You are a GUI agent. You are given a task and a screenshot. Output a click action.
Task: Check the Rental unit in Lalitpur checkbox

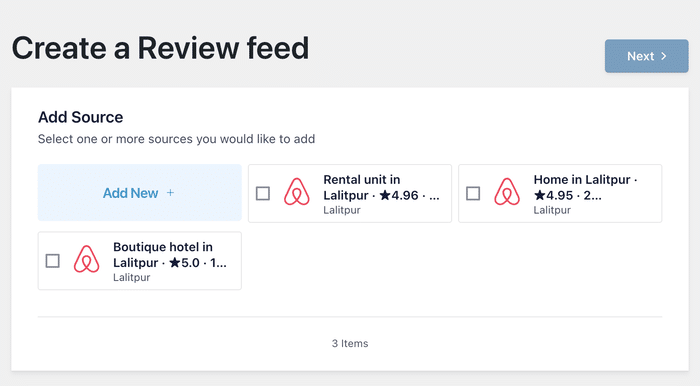[x=262, y=194]
